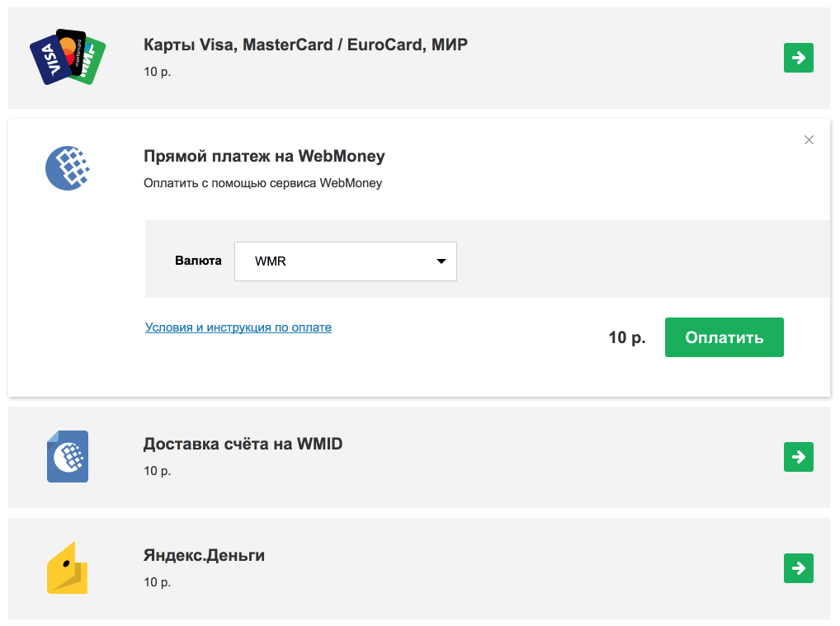Close the WebMoney direct payment panel
This screenshot has height=626, width=840.
tap(809, 139)
